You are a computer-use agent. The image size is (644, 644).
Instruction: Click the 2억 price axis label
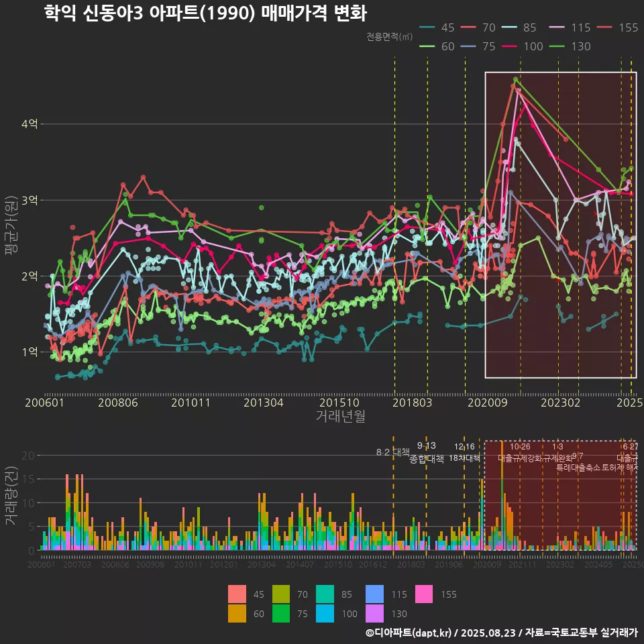(29, 276)
